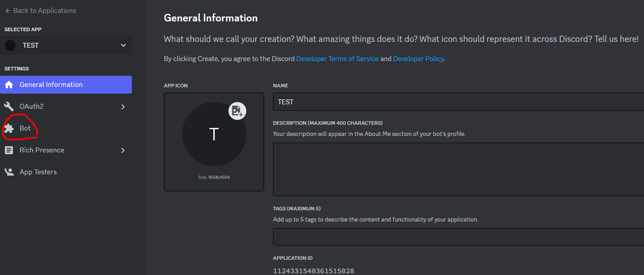Click the upload image icon on app icon

tap(237, 111)
